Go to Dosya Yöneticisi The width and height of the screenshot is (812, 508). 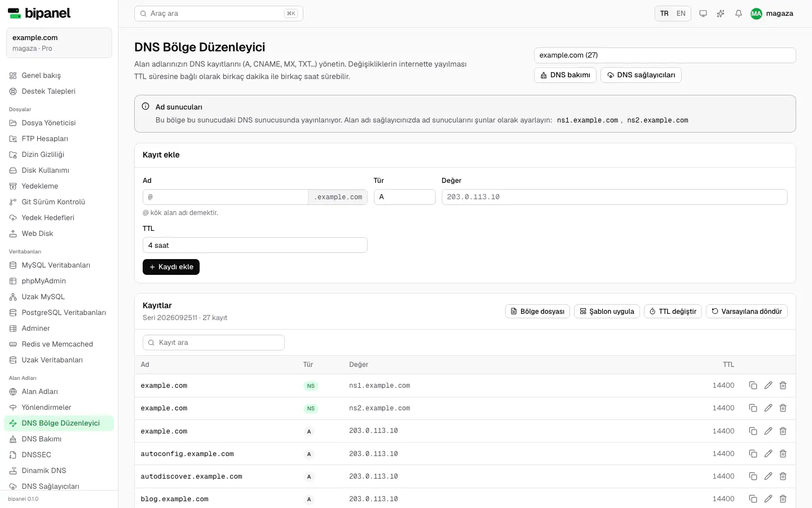click(x=59, y=123)
